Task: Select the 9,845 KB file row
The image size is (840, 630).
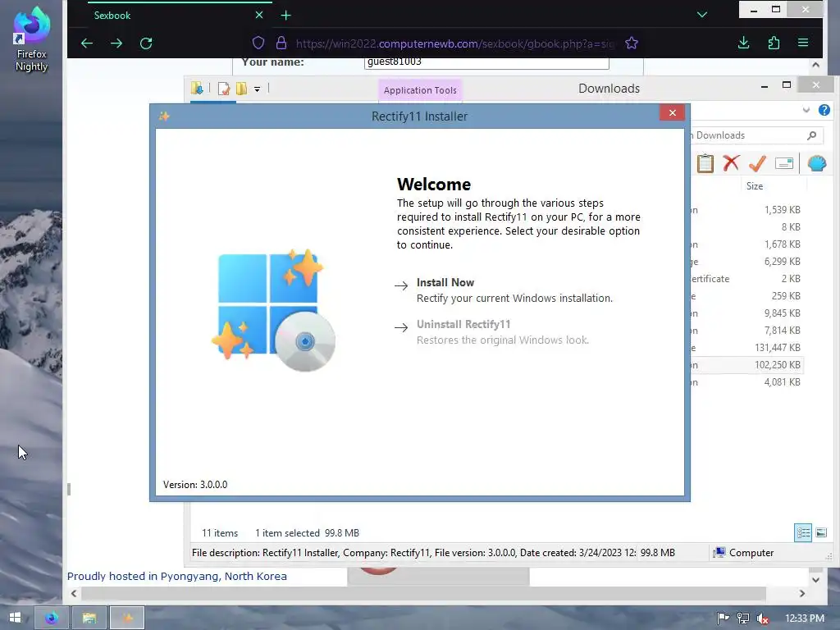Action: pyautogui.click(x=746, y=313)
